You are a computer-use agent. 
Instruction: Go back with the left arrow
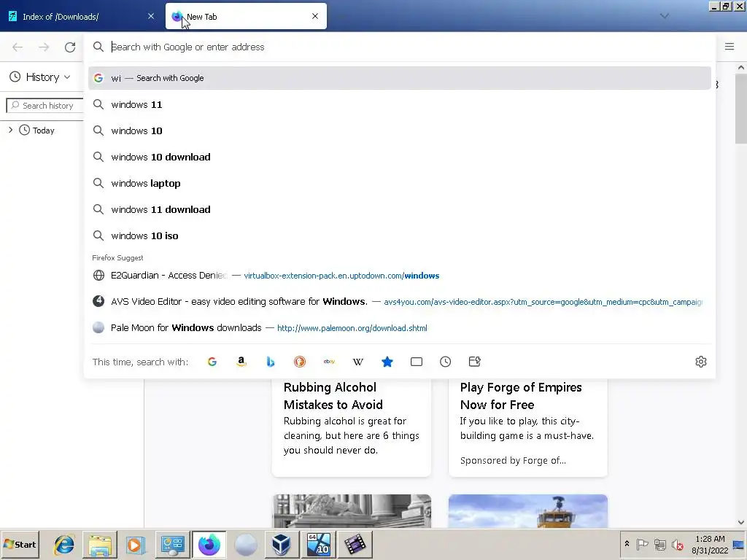[x=18, y=47]
